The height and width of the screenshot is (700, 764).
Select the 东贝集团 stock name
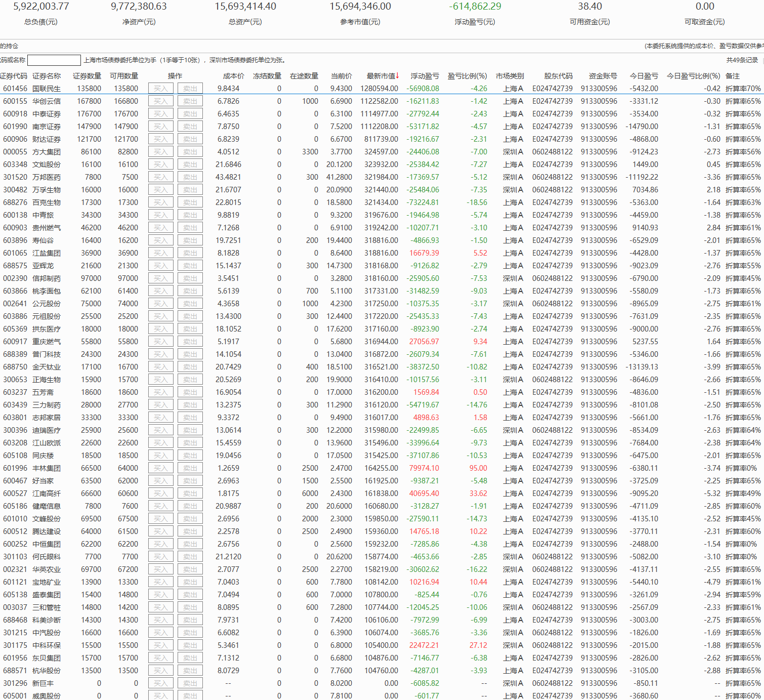coord(47,658)
